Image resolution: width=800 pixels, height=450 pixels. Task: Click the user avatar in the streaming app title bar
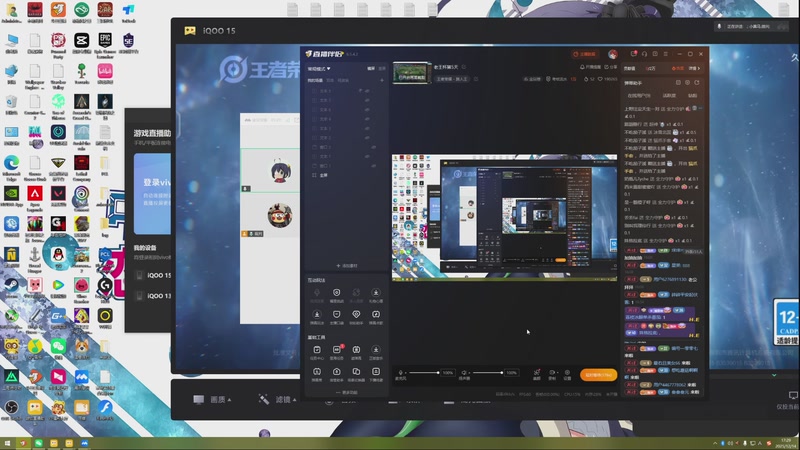pos(613,54)
